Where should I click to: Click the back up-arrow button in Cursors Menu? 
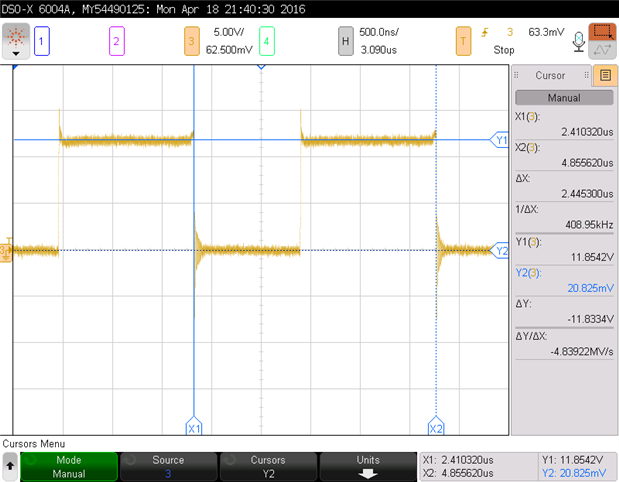click(x=10, y=466)
